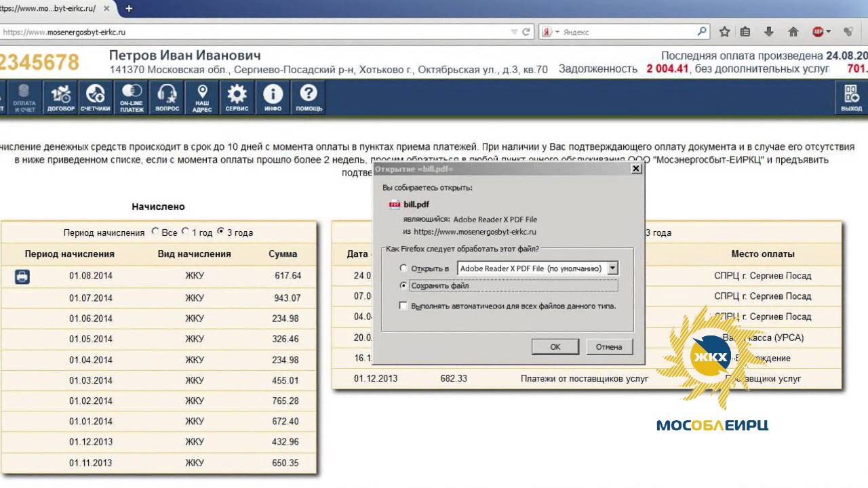868x488 pixels.
Task: Click the 943.07 sum value
Action: pos(288,298)
